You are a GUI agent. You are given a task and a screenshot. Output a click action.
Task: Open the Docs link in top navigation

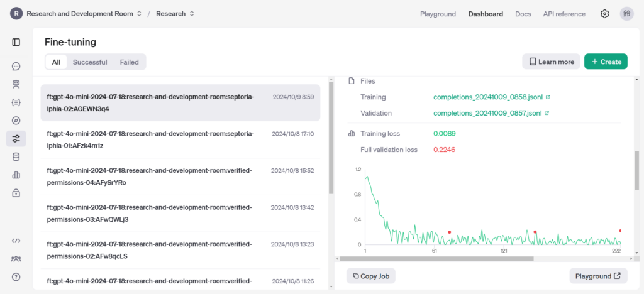pos(523,14)
